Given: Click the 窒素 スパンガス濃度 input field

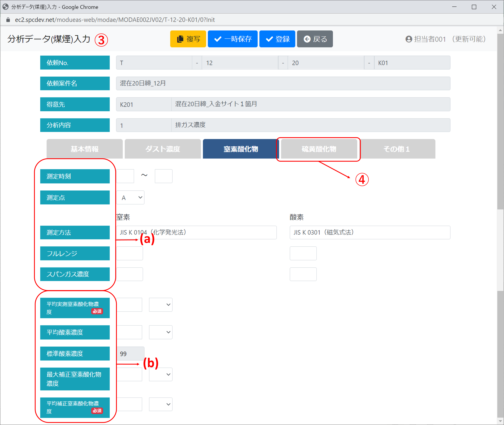Looking at the screenshot, I should (x=130, y=274).
